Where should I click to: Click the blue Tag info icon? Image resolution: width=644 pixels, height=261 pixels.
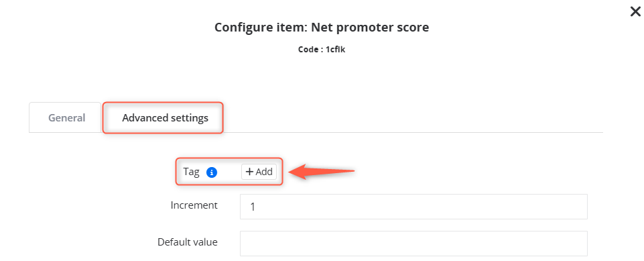(x=212, y=172)
